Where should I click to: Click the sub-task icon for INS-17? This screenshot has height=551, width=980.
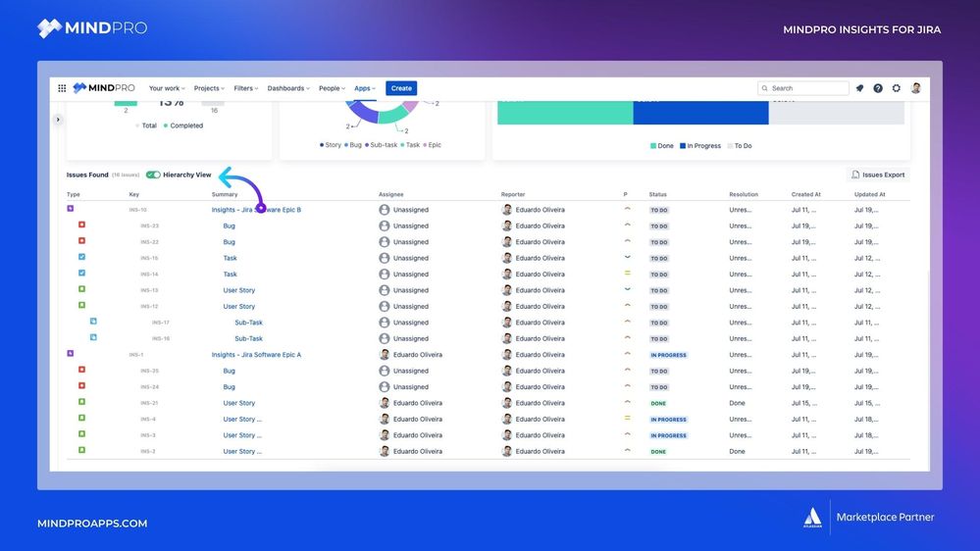pyautogui.click(x=93, y=322)
